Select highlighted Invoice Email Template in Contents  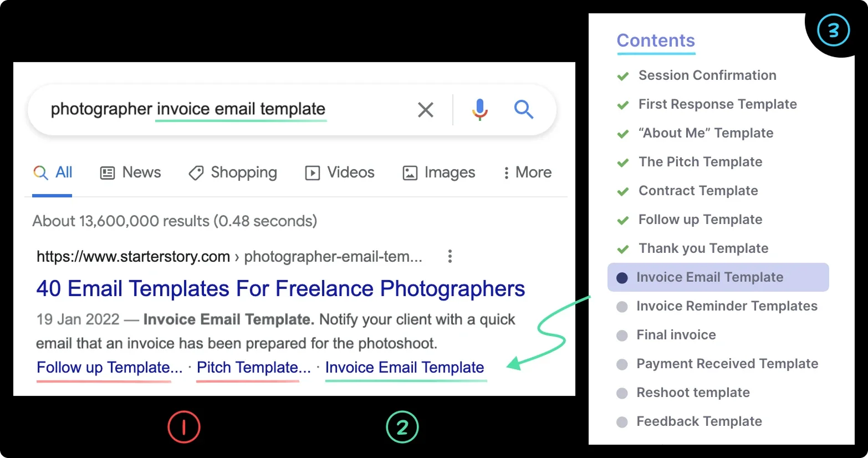point(718,277)
